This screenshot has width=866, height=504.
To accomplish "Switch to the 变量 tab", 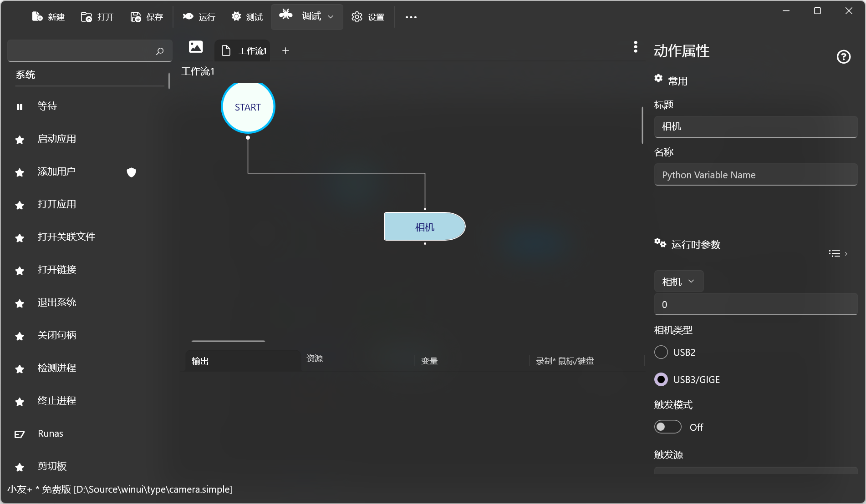I will tap(429, 361).
